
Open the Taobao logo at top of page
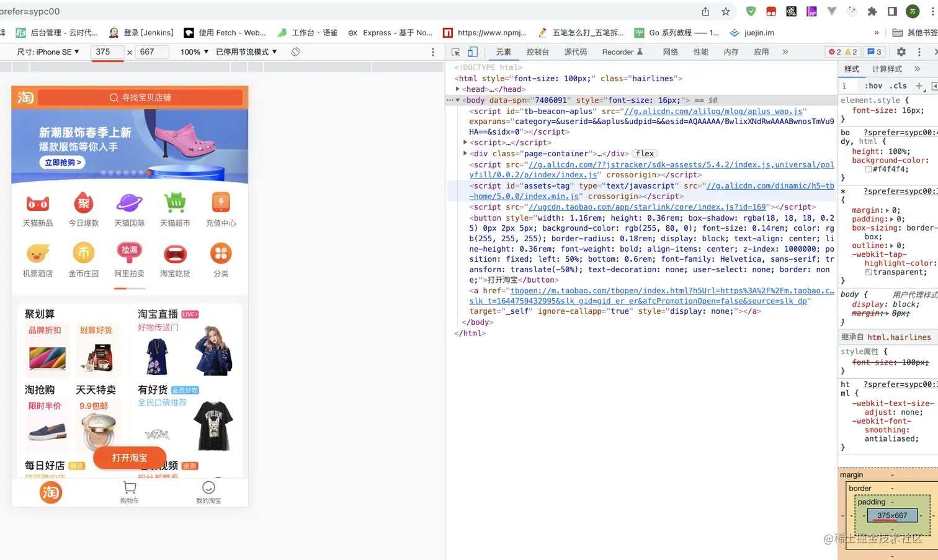tap(25, 97)
